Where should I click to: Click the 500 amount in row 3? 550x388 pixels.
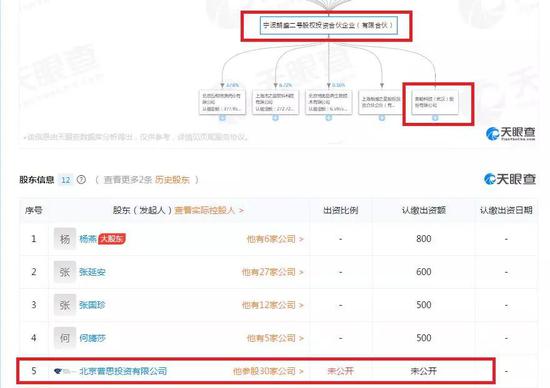pyautogui.click(x=424, y=305)
